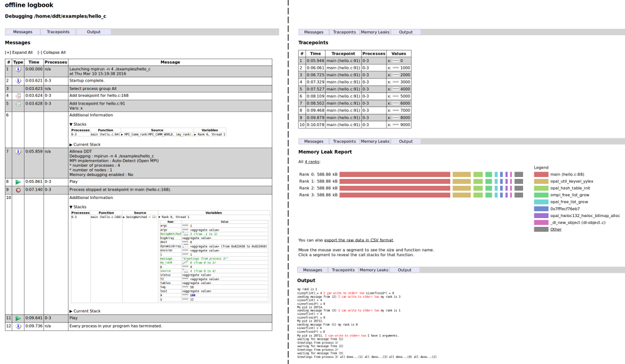Click 'opal_hash_table_init' legend label
The width and height of the screenshot is (625, 364).
pyautogui.click(x=570, y=188)
